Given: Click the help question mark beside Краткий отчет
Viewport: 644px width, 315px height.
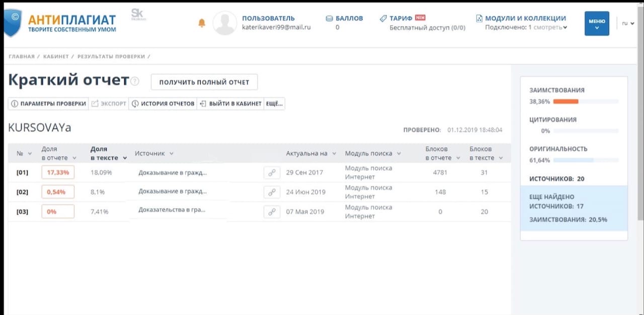Looking at the screenshot, I should click(135, 81).
